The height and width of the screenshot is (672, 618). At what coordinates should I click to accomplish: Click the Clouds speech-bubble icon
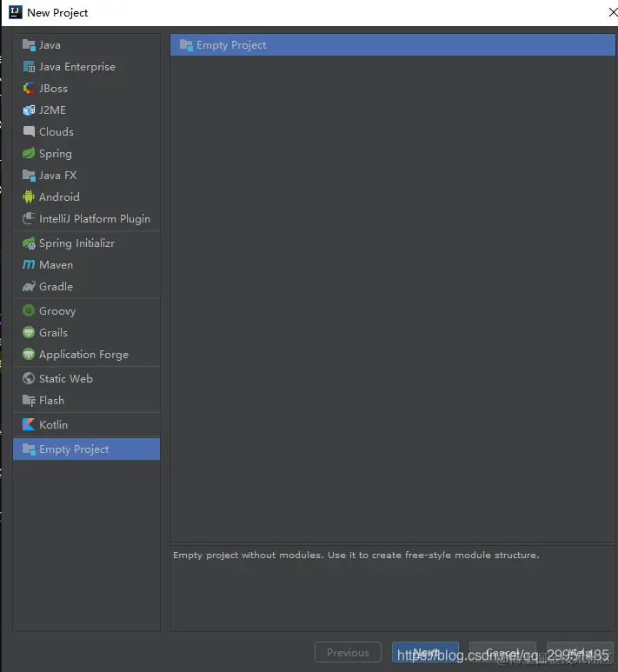pos(29,131)
